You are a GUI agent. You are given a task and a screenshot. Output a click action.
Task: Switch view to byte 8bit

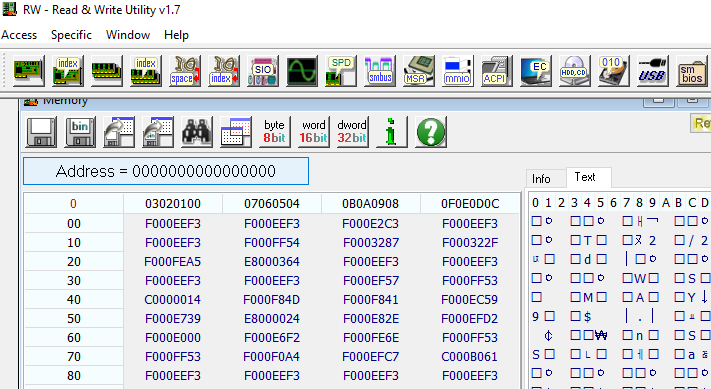(x=274, y=132)
